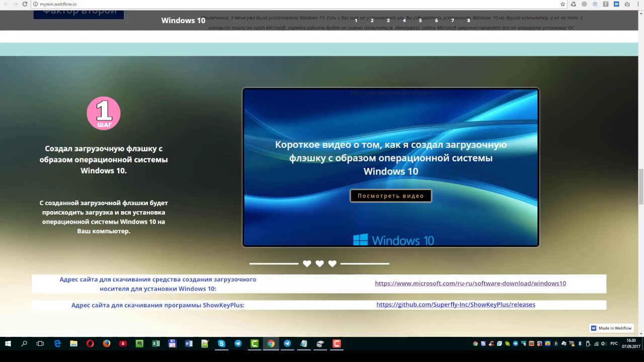Open the red Camtasia recorder taskbar icon
The width and height of the screenshot is (644, 362).
tap(337, 344)
